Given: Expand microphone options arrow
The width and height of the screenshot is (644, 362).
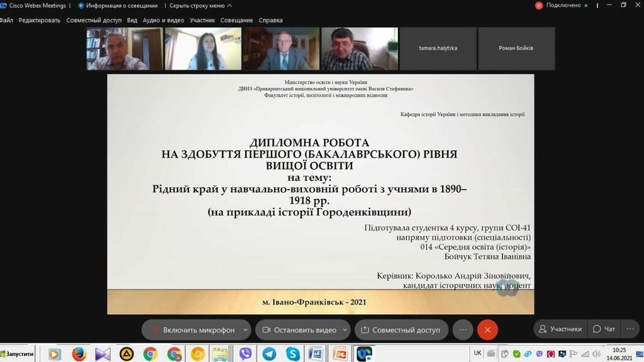Looking at the screenshot, I should 245,330.
